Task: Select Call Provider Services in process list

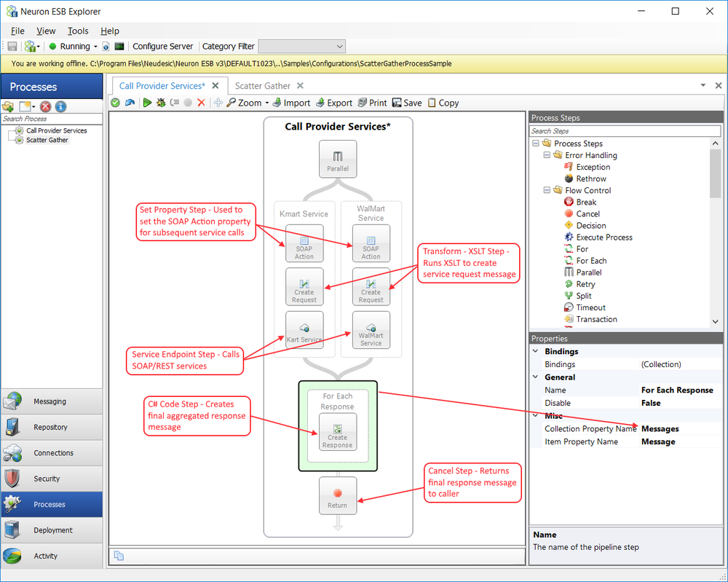Action: 57,130
